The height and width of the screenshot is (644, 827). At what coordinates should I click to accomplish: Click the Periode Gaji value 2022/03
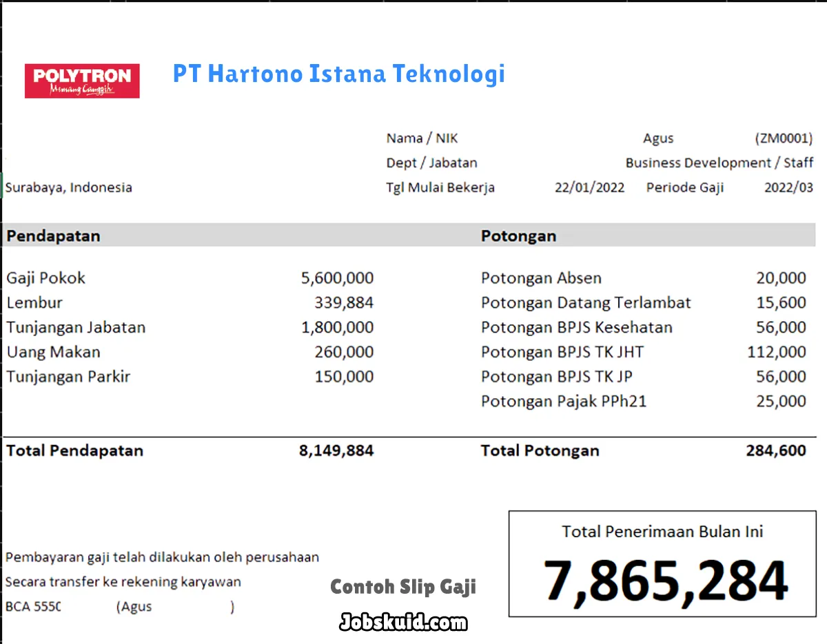coord(788,187)
